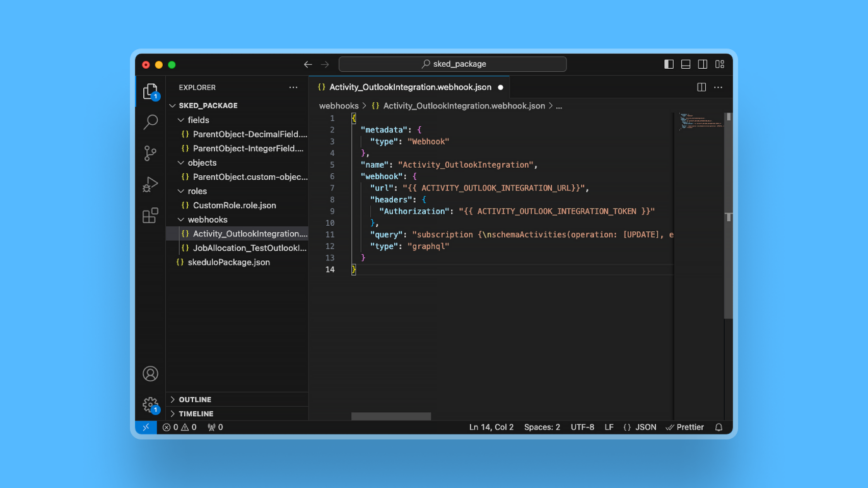Click the horizontal scrollbar in editor
This screenshot has width=868, height=488.
(391, 416)
